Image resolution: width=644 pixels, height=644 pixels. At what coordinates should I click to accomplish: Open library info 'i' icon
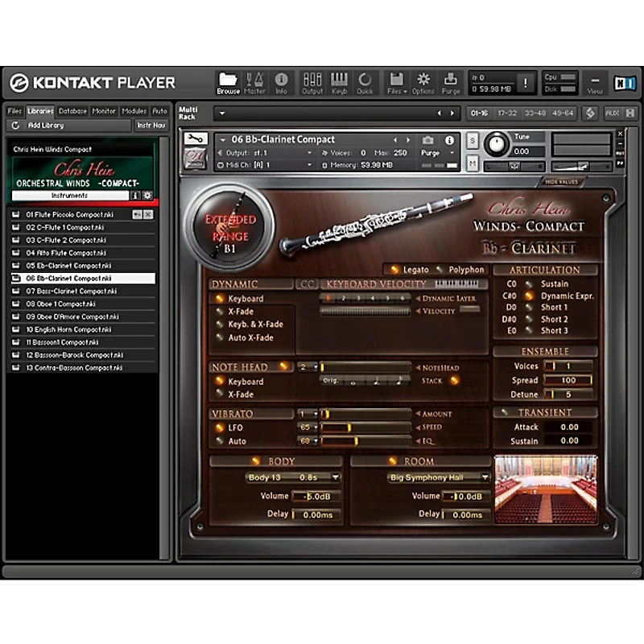pyautogui.click(x=135, y=196)
